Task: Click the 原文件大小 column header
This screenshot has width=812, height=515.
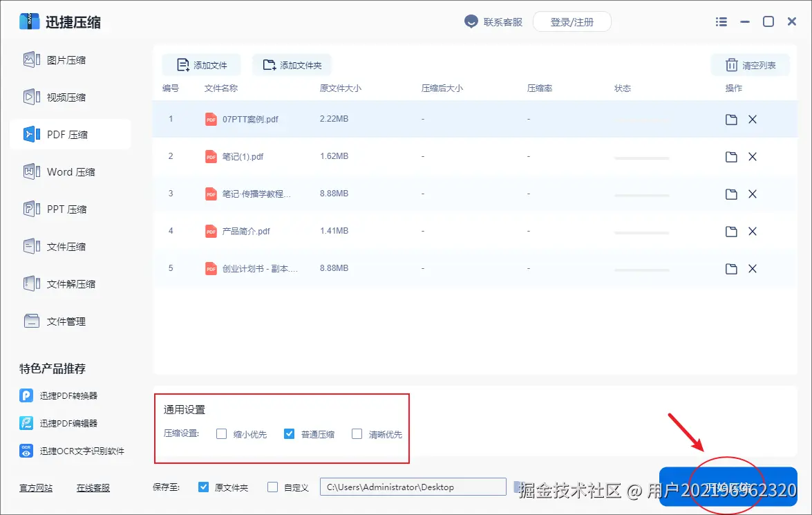Action: pyautogui.click(x=340, y=88)
